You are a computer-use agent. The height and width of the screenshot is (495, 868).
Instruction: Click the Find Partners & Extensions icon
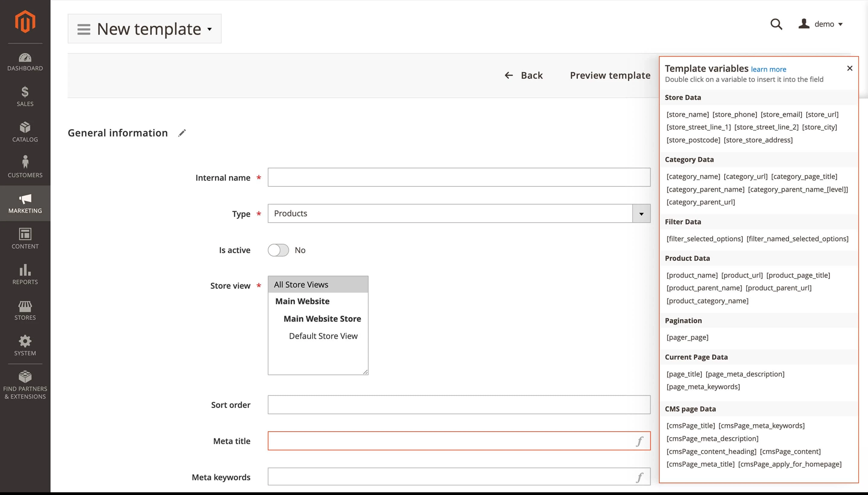click(x=25, y=382)
